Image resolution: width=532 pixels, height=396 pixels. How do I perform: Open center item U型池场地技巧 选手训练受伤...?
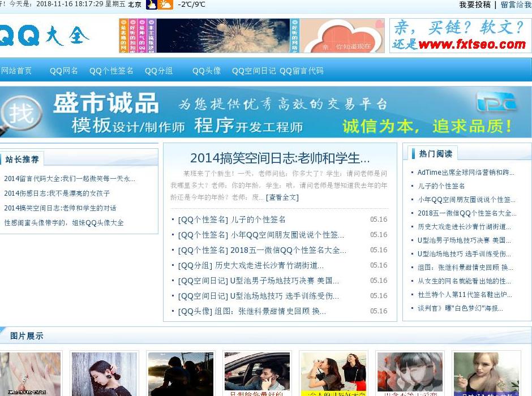[284, 296]
